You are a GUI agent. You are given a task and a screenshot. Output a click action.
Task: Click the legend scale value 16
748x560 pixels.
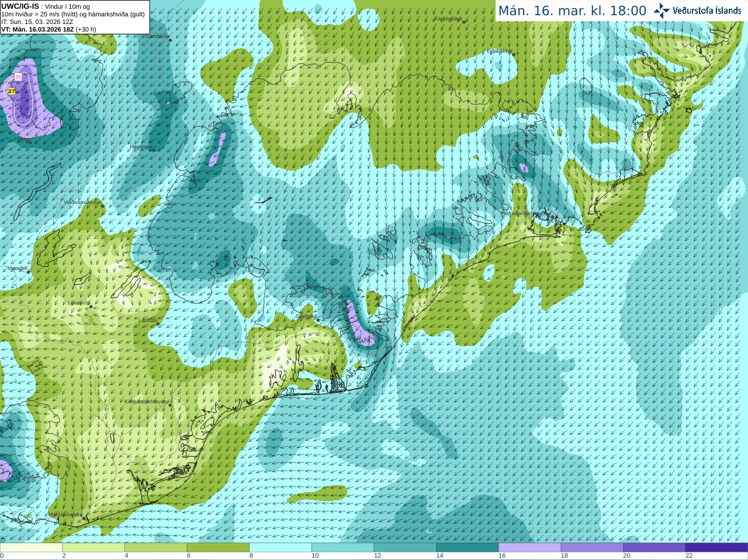502,556
